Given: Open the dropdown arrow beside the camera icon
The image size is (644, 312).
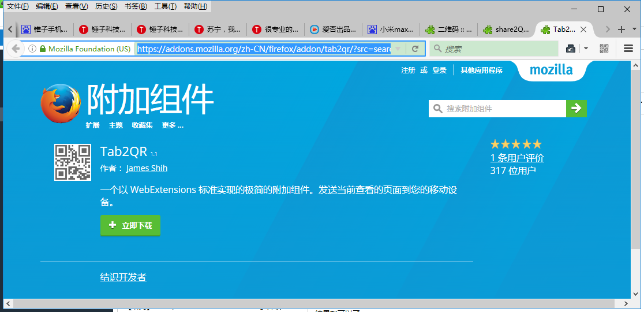Looking at the screenshot, I should pyautogui.click(x=586, y=49).
